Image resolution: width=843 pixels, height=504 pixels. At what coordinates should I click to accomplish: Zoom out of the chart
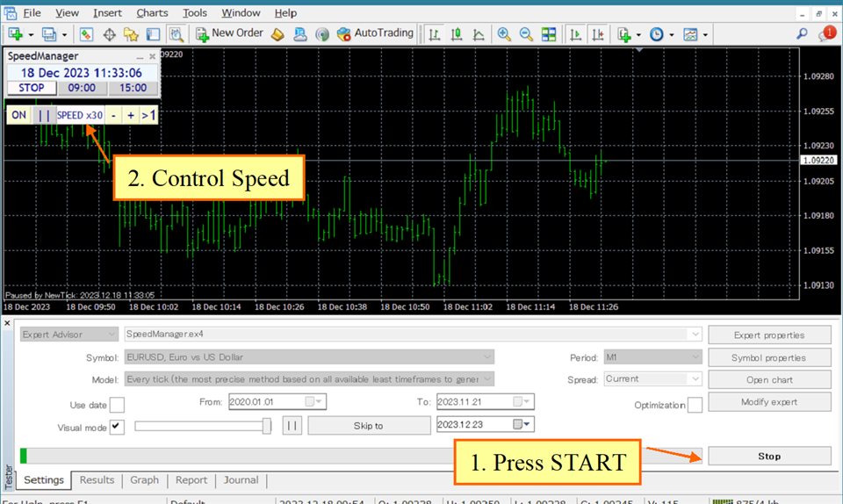[526, 34]
